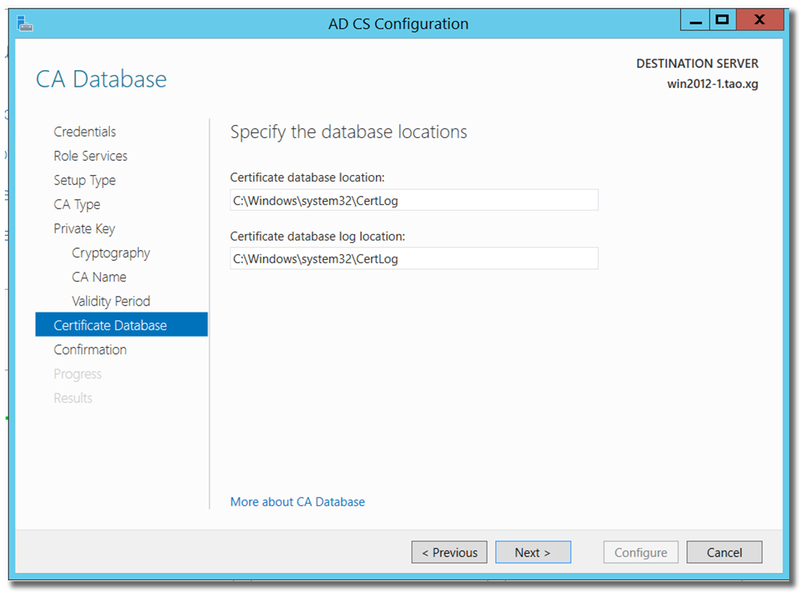Select the Private Key step
This screenshot has height=592, width=800.
[x=84, y=229]
